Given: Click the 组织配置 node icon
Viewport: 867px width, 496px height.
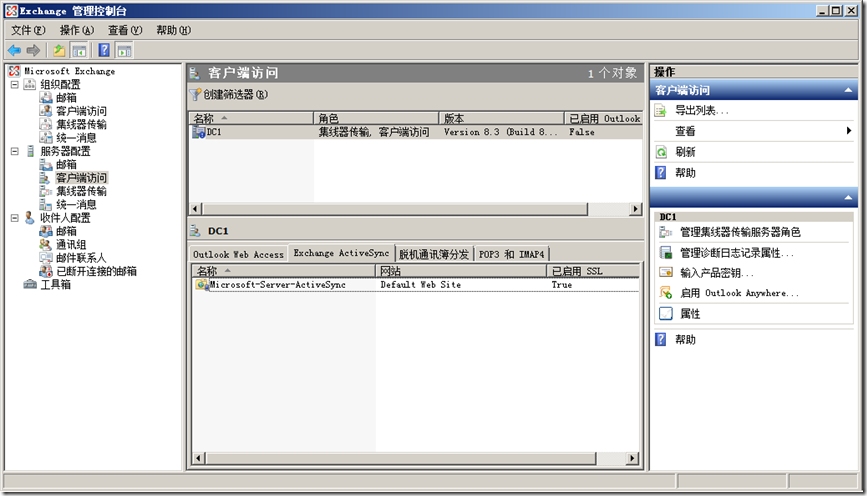Looking at the screenshot, I should (30, 85).
